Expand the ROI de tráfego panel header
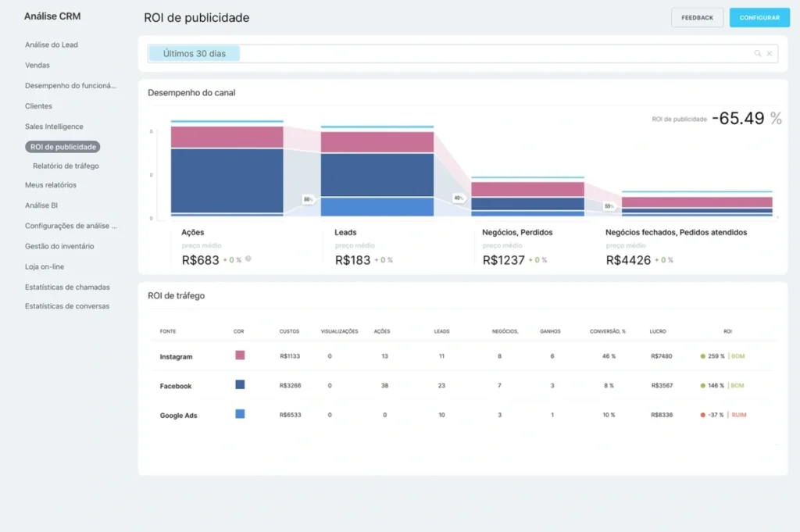The width and height of the screenshot is (800, 532). (x=176, y=295)
